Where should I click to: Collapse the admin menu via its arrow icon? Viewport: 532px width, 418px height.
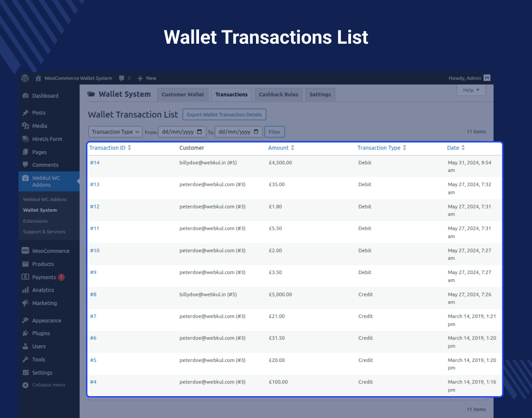point(25,385)
